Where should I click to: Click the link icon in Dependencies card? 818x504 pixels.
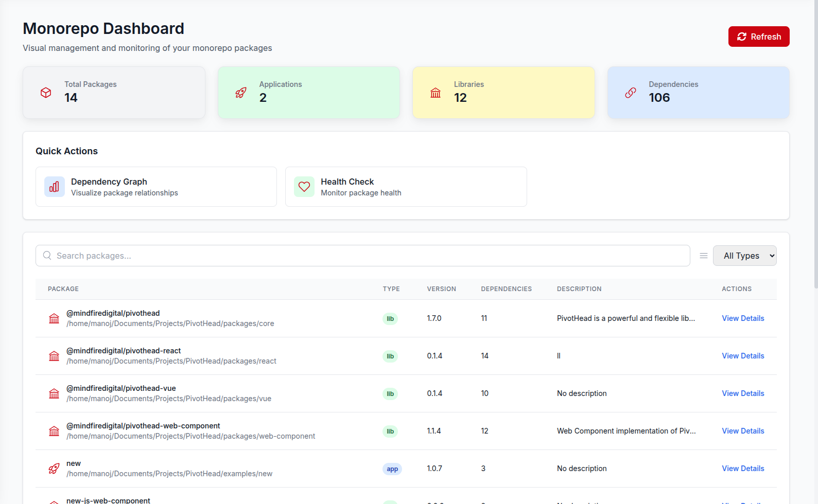pos(631,93)
